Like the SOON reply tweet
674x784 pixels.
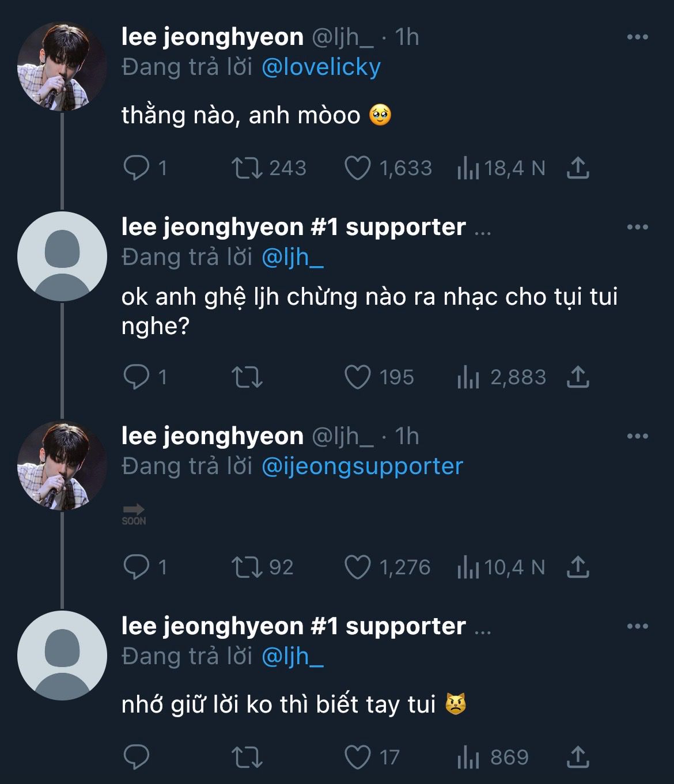(x=357, y=567)
